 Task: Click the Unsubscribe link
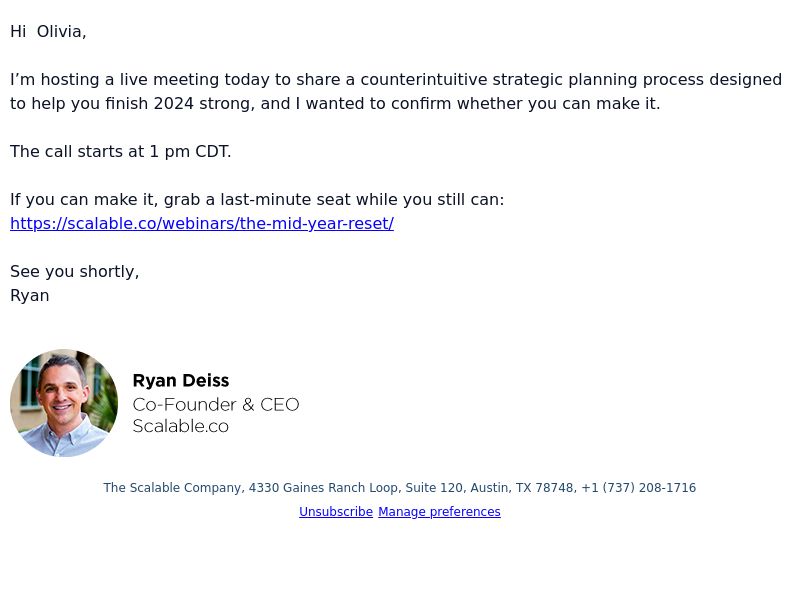click(x=336, y=512)
